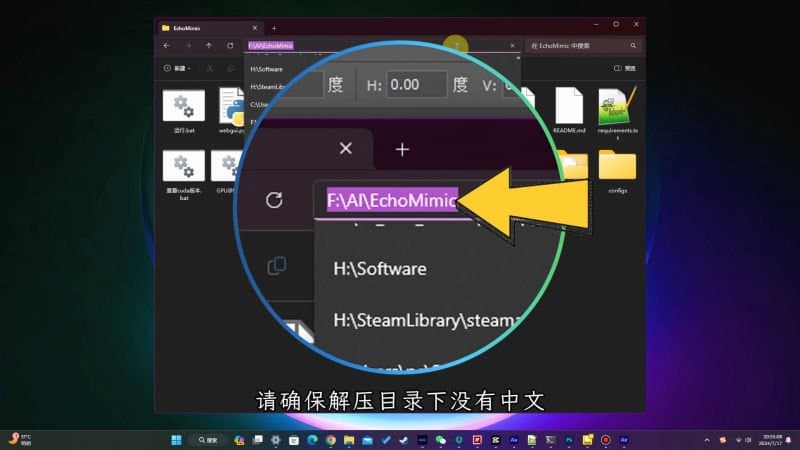
Task: Open Notepad++ from the taskbar
Action: 532,440
